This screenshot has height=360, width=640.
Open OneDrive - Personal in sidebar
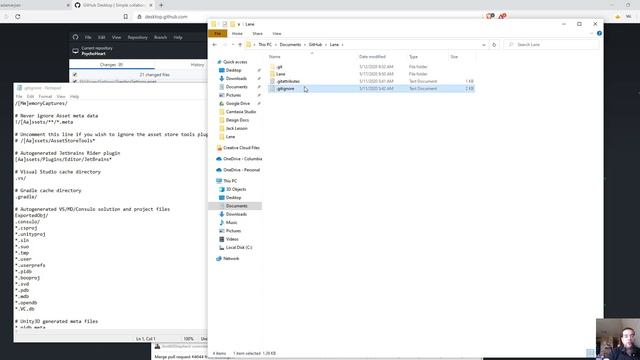coord(241,170)
